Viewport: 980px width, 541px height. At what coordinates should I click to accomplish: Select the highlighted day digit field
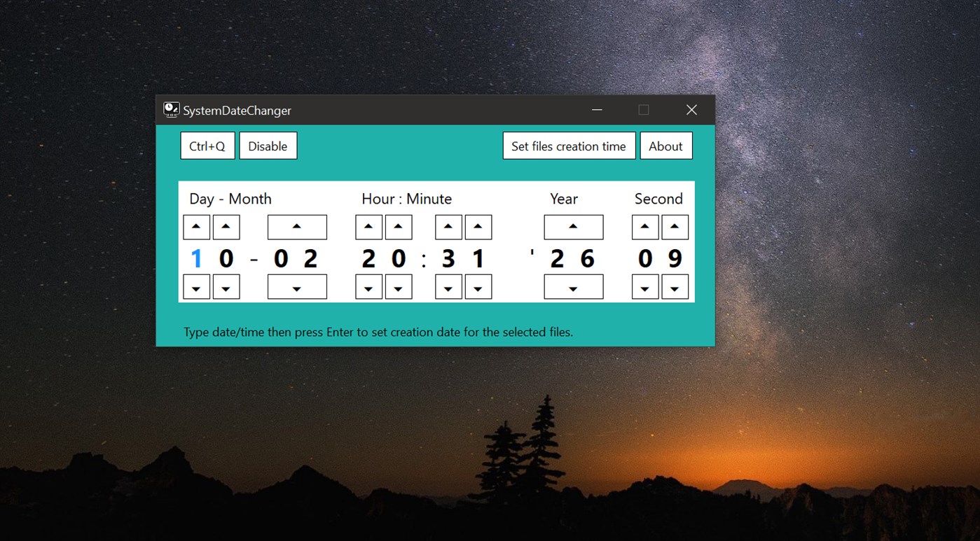click(196, 258)
